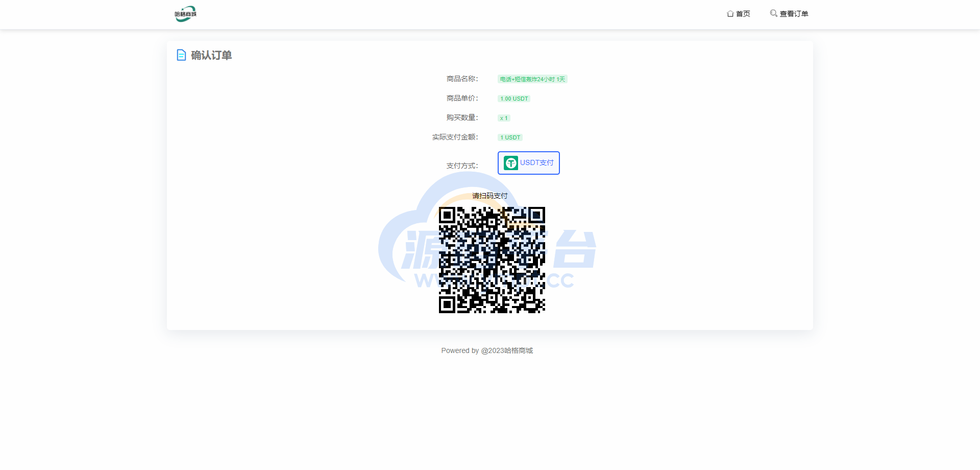
Task: Click the magnifier icon beside 查看订单
Action: pos(773,13)
